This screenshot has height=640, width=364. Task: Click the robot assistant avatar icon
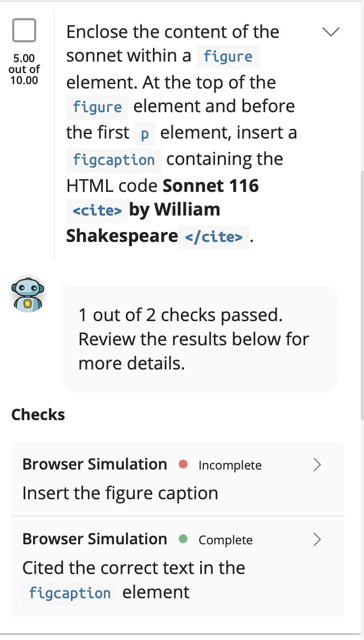tap(27, 293)
